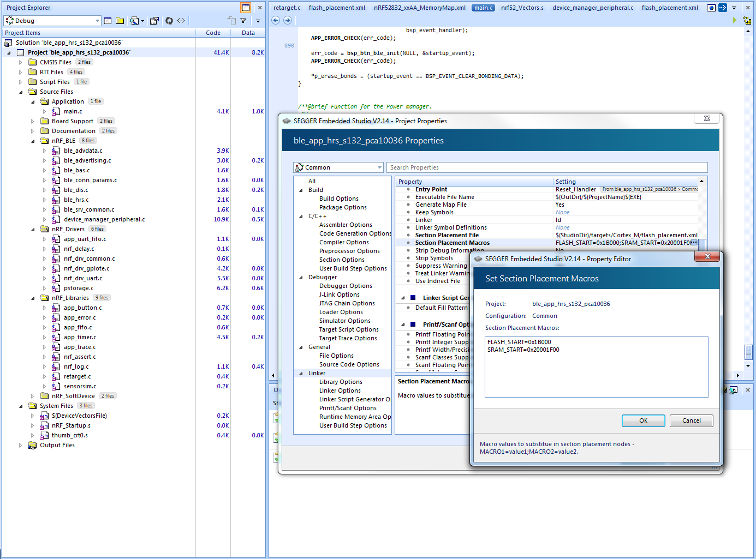Click the Output Files folder icon
The width and height of the screenshot is (756, 559).
[x=32, y=445]
